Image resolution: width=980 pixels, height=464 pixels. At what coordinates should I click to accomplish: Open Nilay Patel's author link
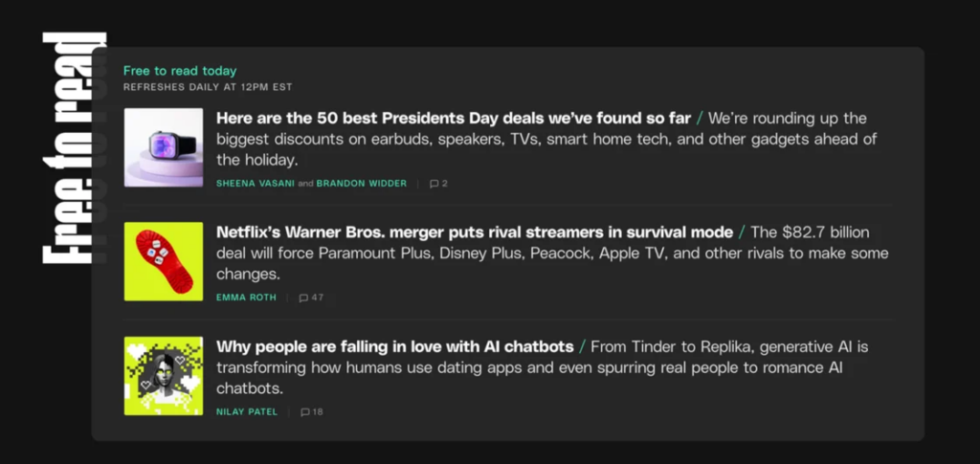point(247,412)
